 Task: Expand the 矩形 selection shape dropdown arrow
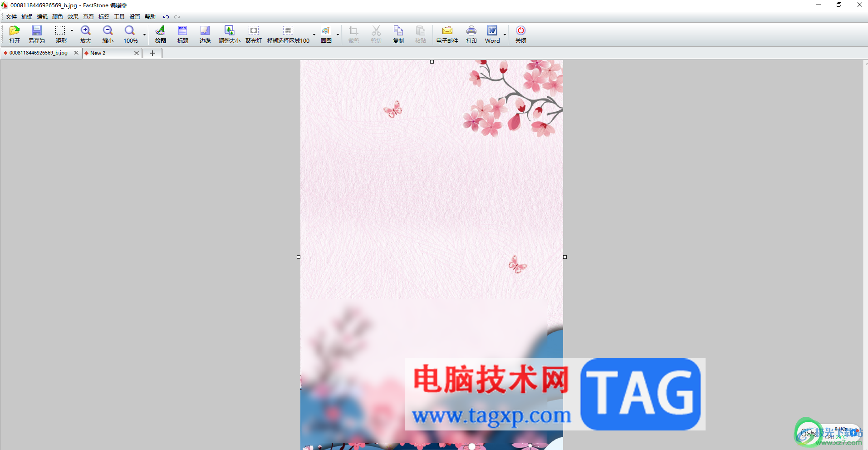click(x=72, y=31)
